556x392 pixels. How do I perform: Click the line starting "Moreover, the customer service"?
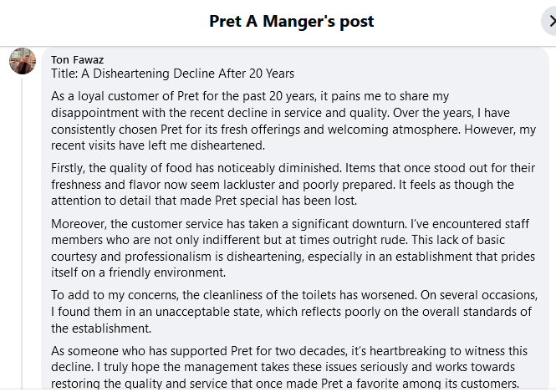pyautogui.click(x=286, y=223)
